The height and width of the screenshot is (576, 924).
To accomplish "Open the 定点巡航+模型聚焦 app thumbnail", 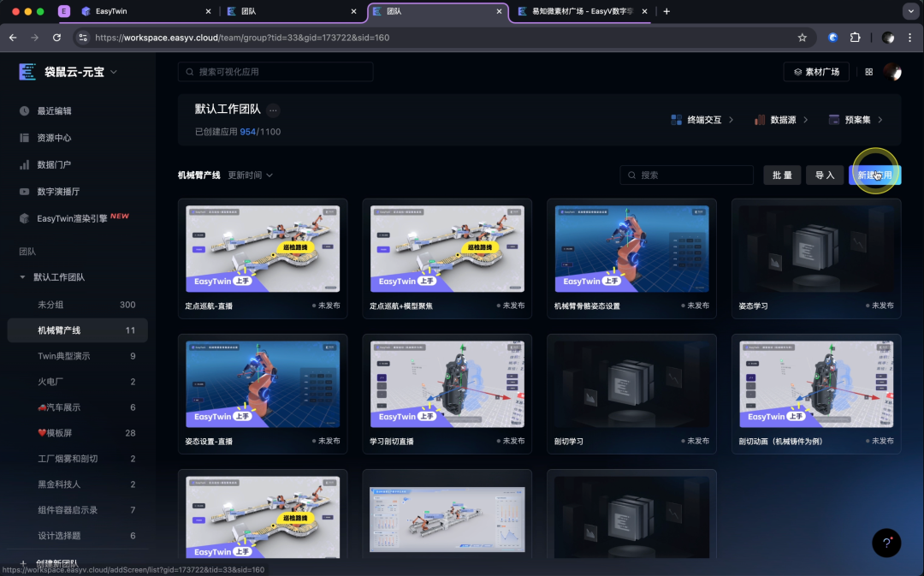I will click(x=447, y=249).
